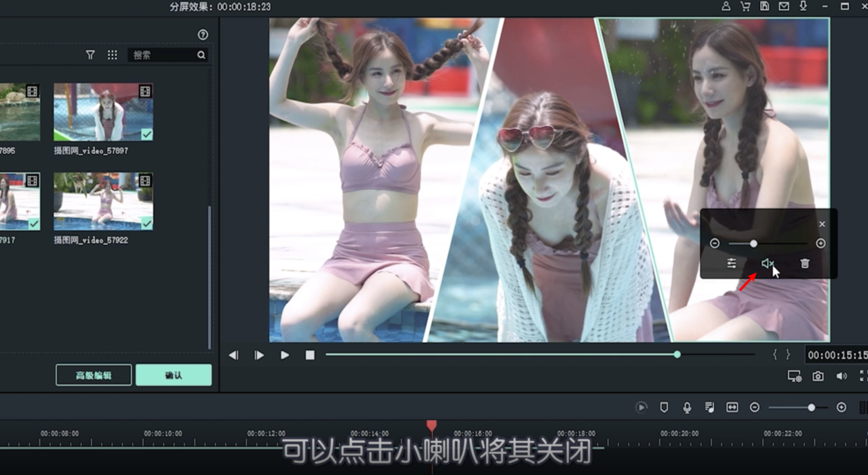Open the adjustment sliders icon in popup
The image size is (868, 475).
pos(732,263)
